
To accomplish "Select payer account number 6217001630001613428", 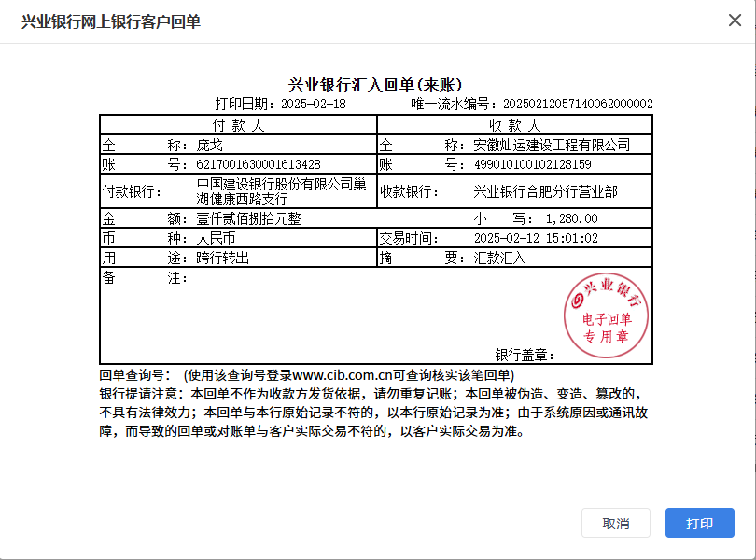I will pyautogui.click(x=259, y=164).
